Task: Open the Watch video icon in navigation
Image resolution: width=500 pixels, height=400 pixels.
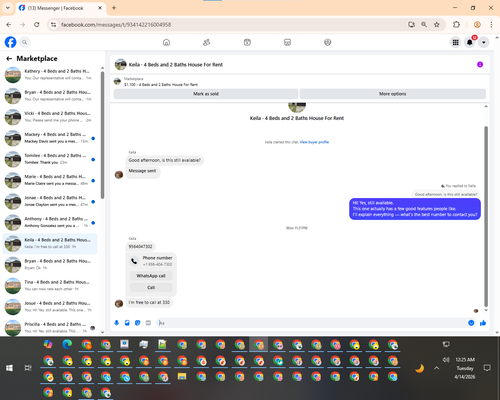Action: coord(247,42)
